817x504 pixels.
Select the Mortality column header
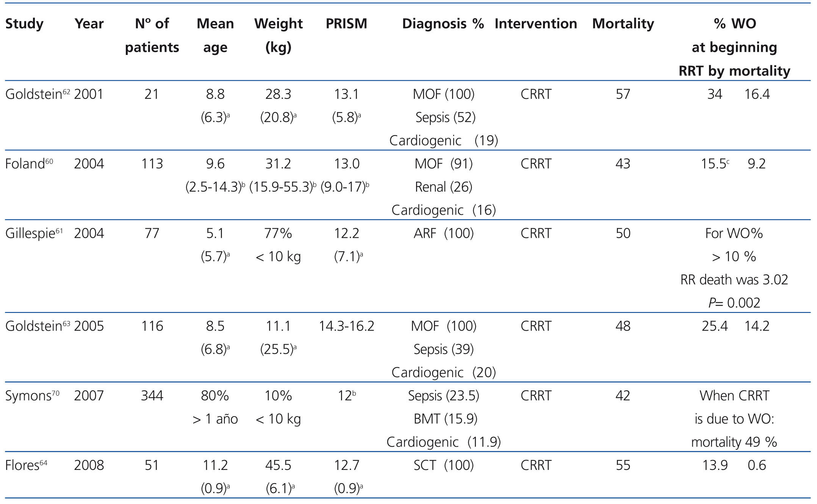click(x=623, y=24)
